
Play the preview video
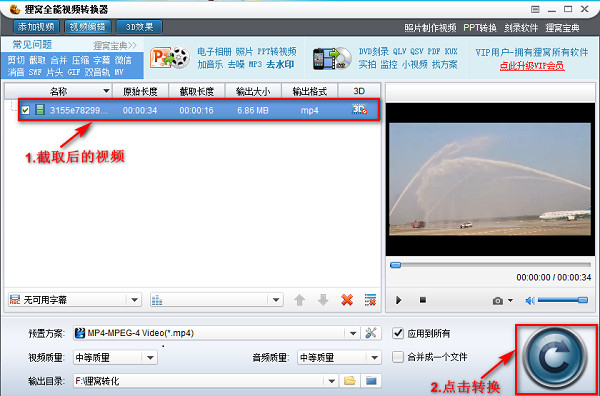pos(398,300)
